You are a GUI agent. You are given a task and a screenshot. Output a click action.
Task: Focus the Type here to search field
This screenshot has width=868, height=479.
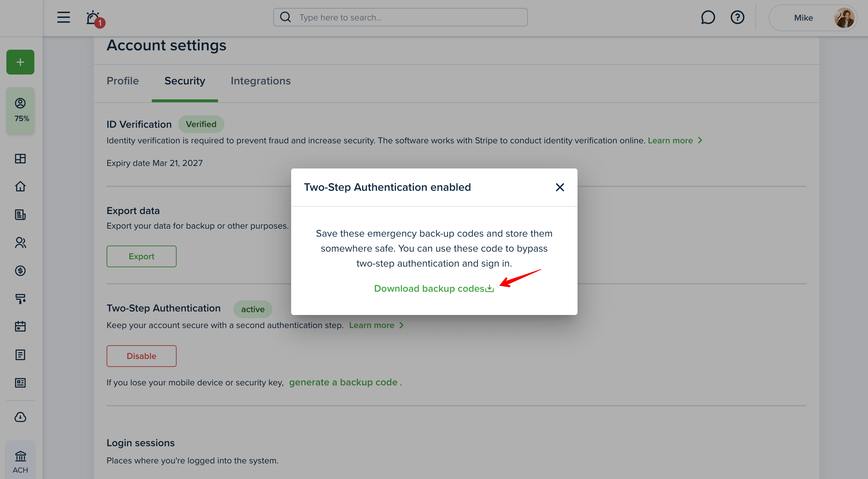400,17
